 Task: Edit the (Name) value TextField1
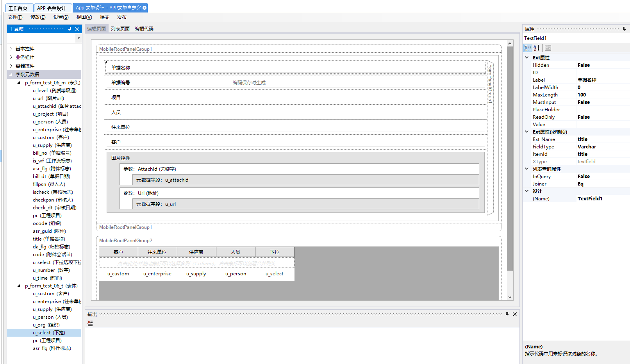pyautogui.click(x=603, y=199)
